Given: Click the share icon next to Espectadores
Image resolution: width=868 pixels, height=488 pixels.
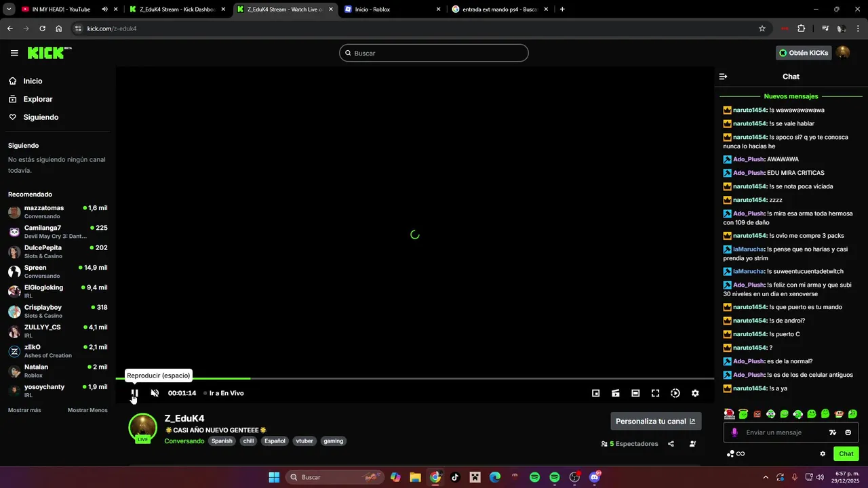Looking at the screenshot, I should click(671, 444).
